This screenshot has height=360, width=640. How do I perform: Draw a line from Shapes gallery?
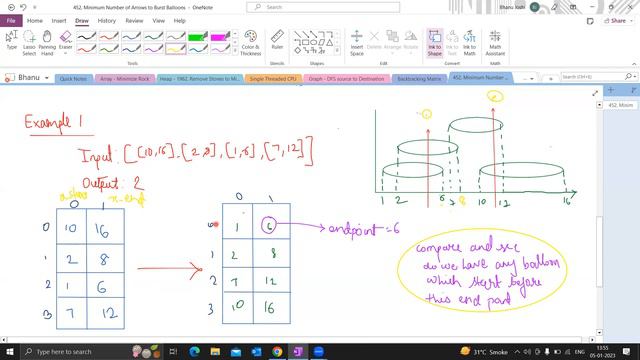pyautogui.click(x=297, y=35)
